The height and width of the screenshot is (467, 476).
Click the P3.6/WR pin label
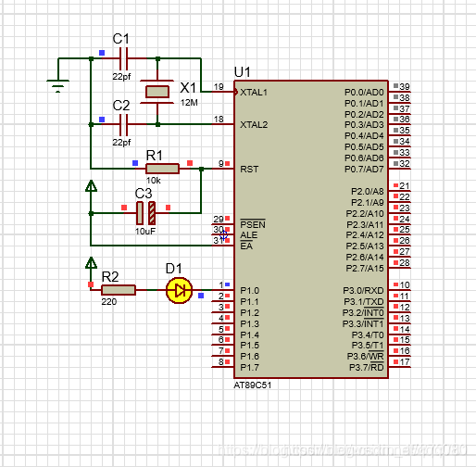point(366,357)
